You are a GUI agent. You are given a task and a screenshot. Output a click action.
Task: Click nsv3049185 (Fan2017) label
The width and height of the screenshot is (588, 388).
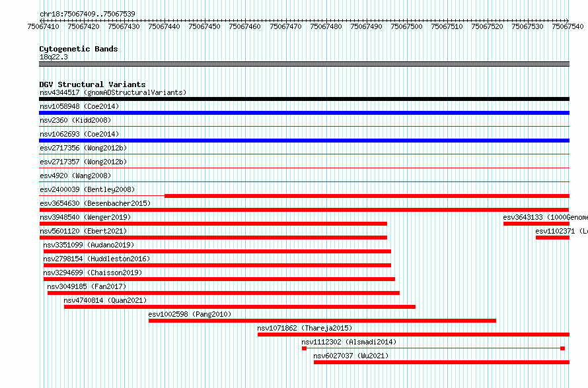pos(87,286)
